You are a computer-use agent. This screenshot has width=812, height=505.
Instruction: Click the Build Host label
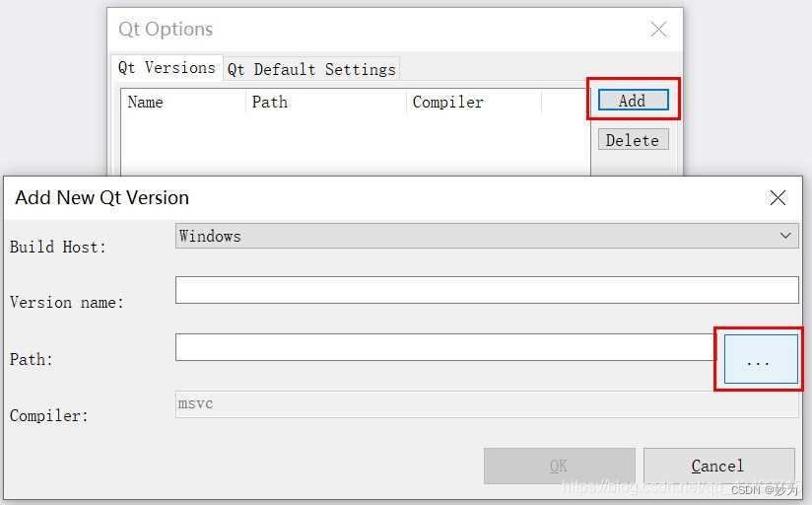tap(58, 247)
